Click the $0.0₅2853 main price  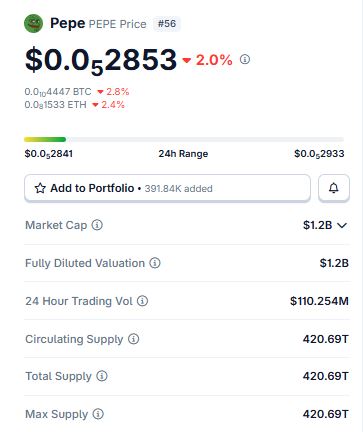[x=101, y=61]
